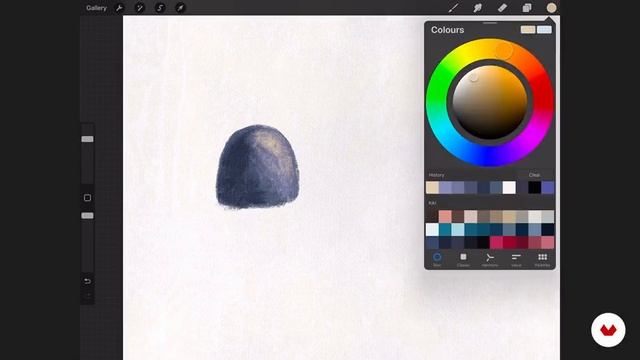
Task: Click the painted blue dome on canvas
Action: tap(258, 167)
